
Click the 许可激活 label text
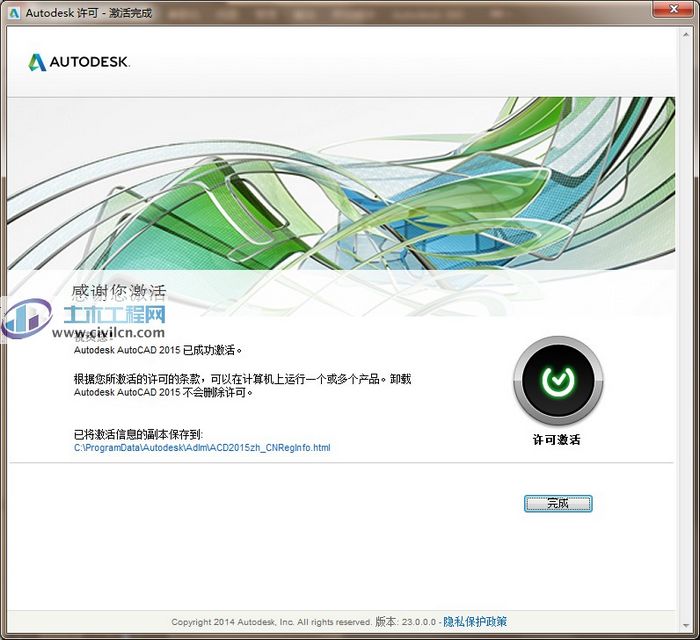tap(557, 440)
